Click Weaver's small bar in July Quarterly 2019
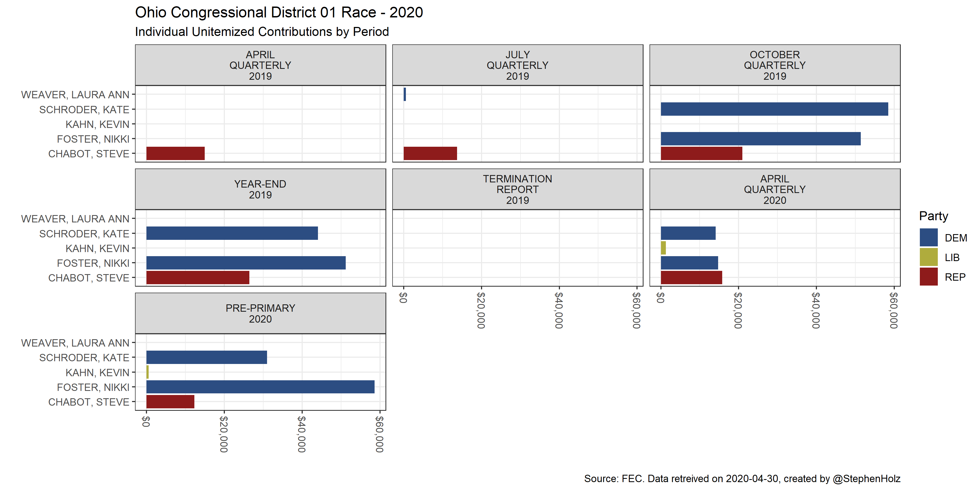This screenshot has height=490, width=980. coord(405,94)
